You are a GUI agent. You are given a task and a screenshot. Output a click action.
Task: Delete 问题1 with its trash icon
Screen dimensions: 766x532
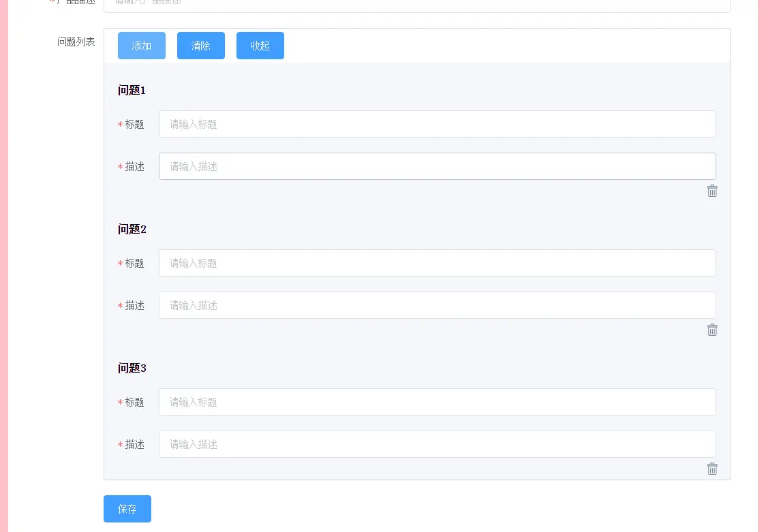click(x=712, y=191)
